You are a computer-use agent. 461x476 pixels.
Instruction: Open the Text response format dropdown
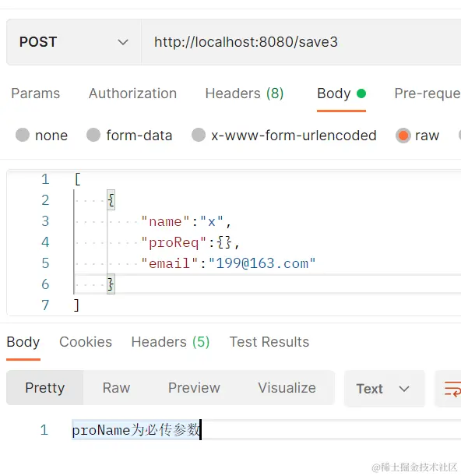(384, 389)
